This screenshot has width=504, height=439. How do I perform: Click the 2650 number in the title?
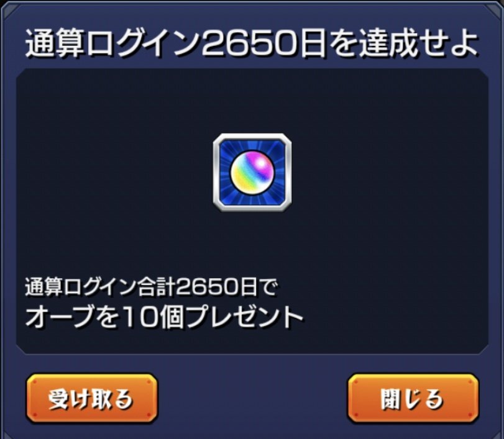[x=249, y=43]
